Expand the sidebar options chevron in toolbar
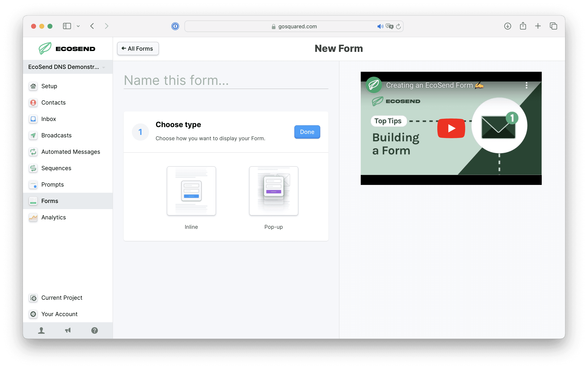The height and width of the screenshot is (369, 588). pos(78,26)
